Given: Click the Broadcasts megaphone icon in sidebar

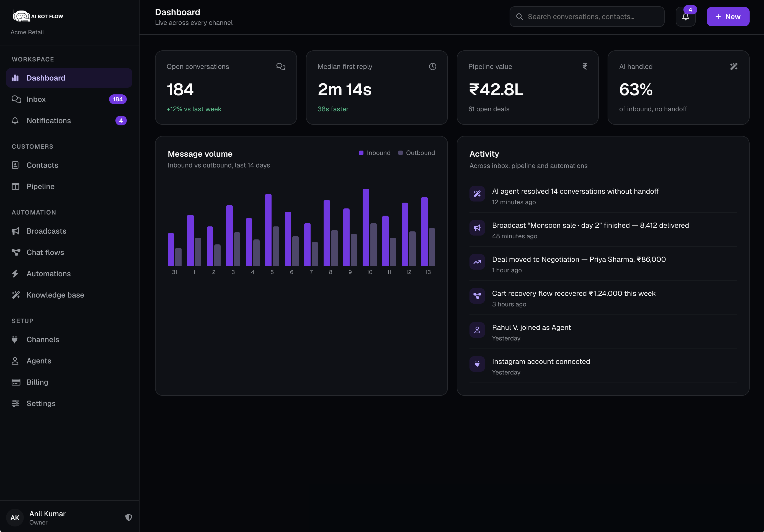Looking at the screenshot, I should (x=15, y=231).
